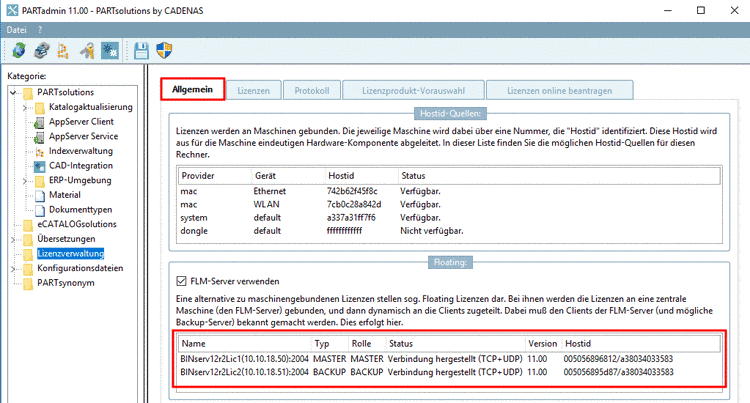Select Indexverwaltung tree item

(81, 151)
